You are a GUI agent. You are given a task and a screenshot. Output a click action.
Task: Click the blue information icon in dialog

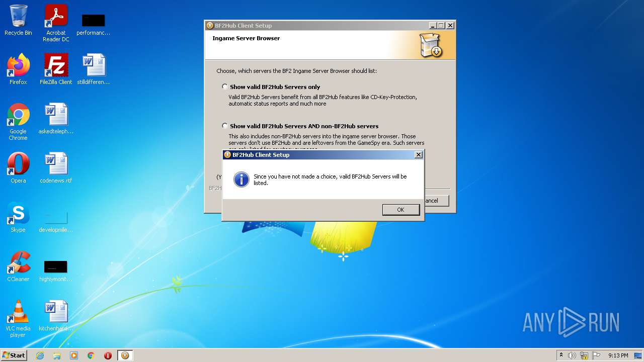click(x=242, y=179)
